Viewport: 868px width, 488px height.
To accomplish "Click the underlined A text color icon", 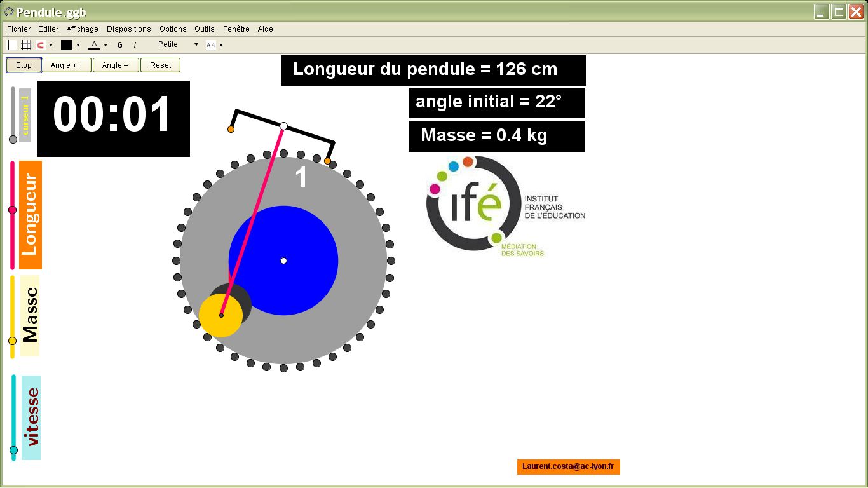I will coord(94,45).
